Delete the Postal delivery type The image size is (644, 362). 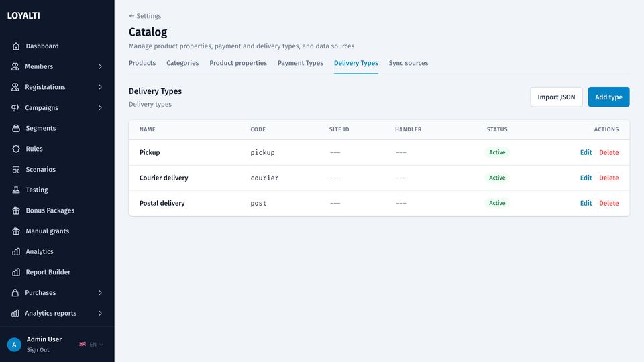608,203
